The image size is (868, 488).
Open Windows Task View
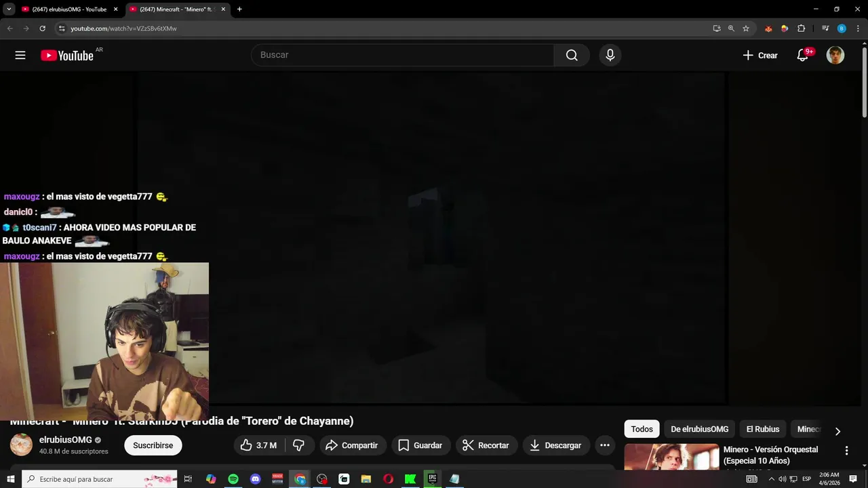coord(189,479)
